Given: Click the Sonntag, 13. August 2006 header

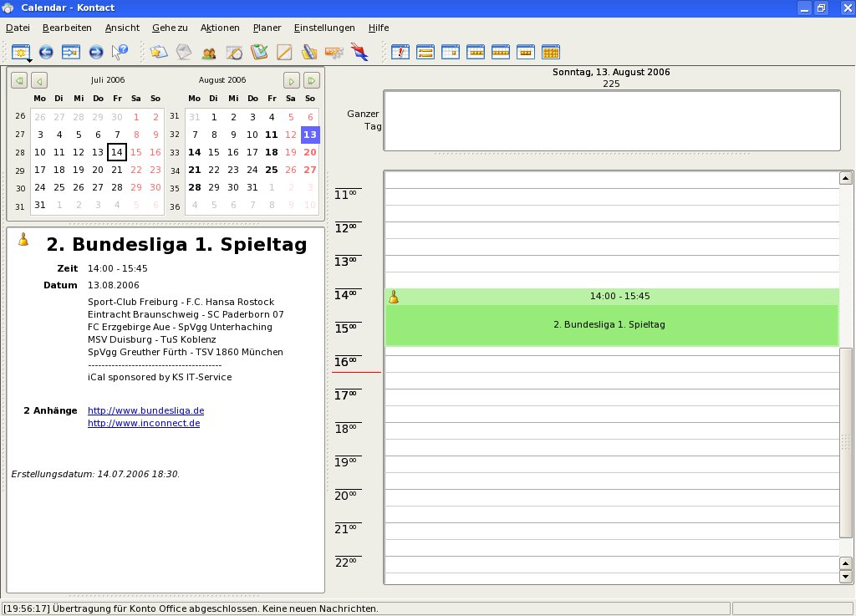Looking at the screenshot, I should [611, 72].
